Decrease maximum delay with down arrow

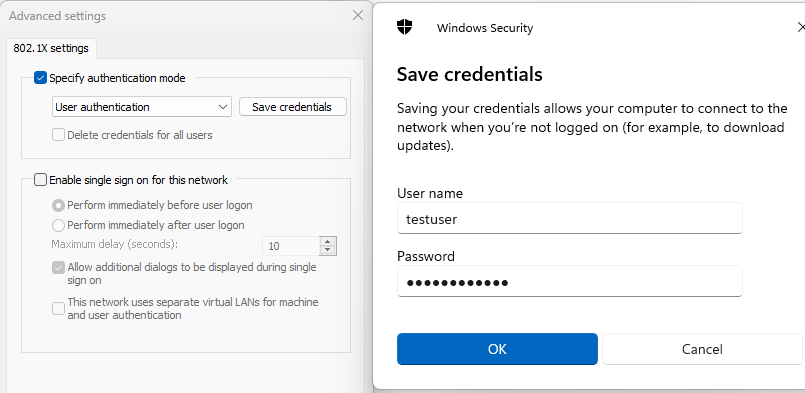(328, 250)
